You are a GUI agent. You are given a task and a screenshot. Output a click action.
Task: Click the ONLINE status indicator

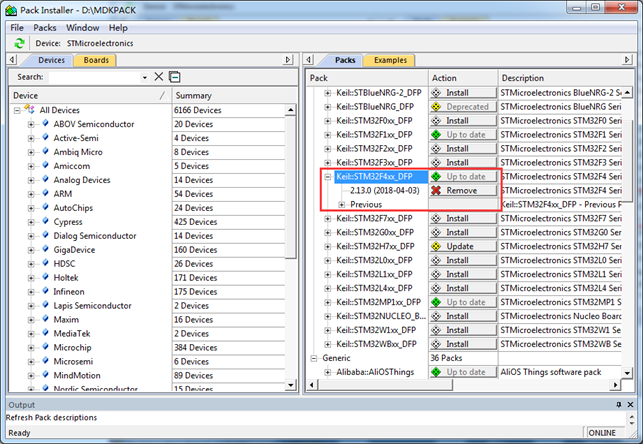tap(602, 433)
